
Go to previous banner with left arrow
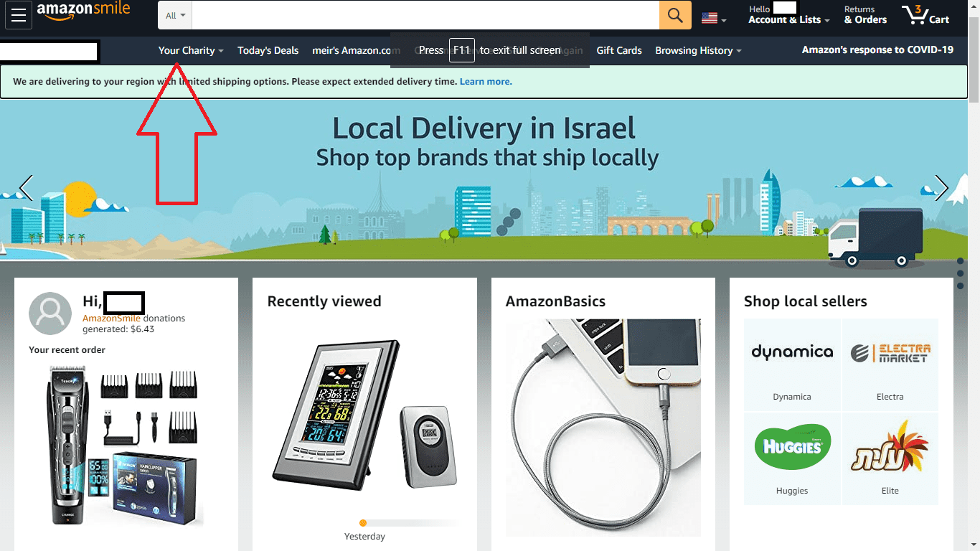coord(26,188)
